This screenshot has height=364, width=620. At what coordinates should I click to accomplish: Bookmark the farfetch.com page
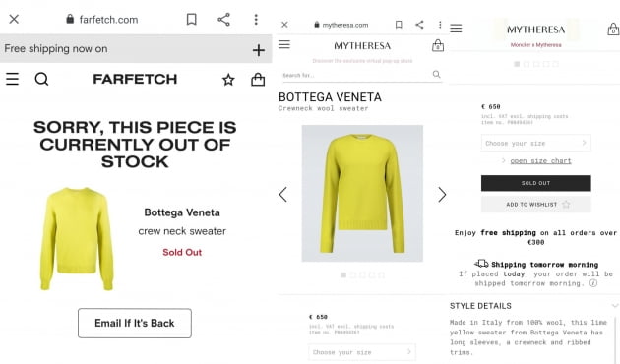click(x=191, y=19)
